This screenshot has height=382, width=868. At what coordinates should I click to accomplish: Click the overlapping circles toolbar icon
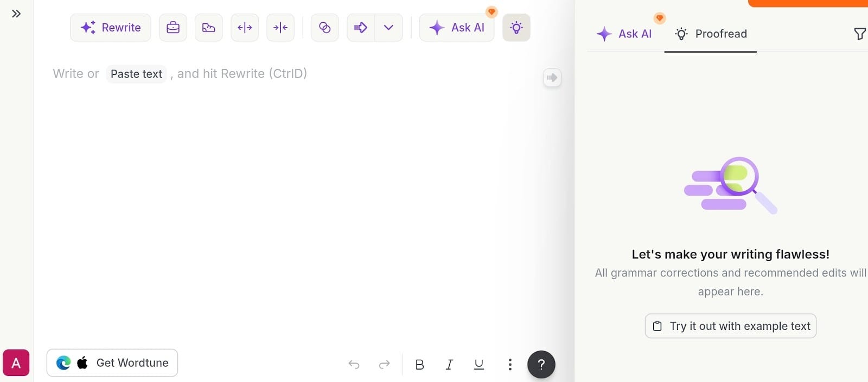click(325, 28)
